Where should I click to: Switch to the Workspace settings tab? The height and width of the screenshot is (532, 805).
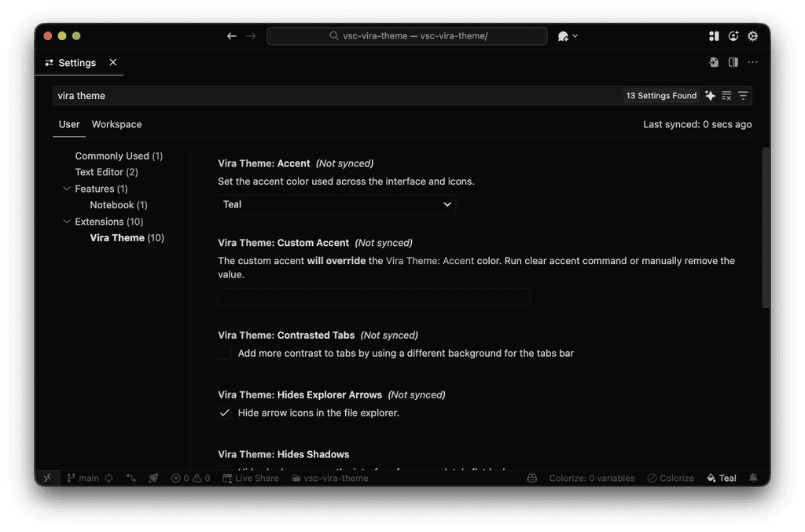[116, 124]
